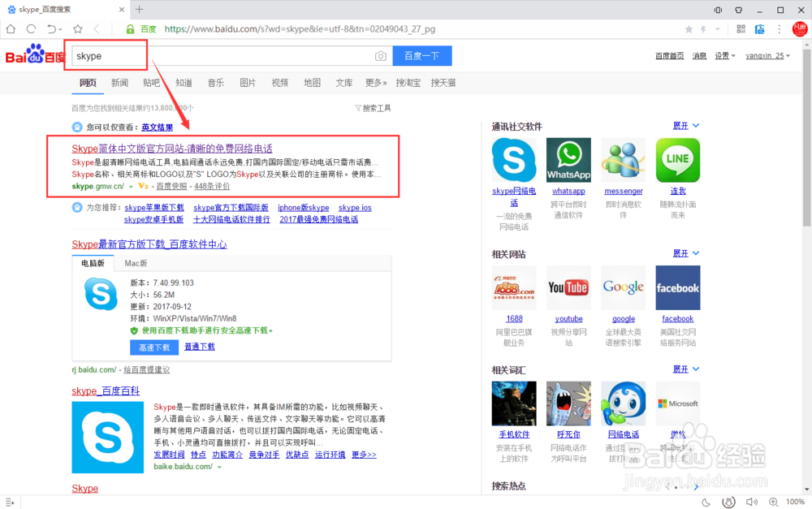This screenshot has height=509, width=812.
Task: Click the 普通下载 link
Action: [200, 347]
